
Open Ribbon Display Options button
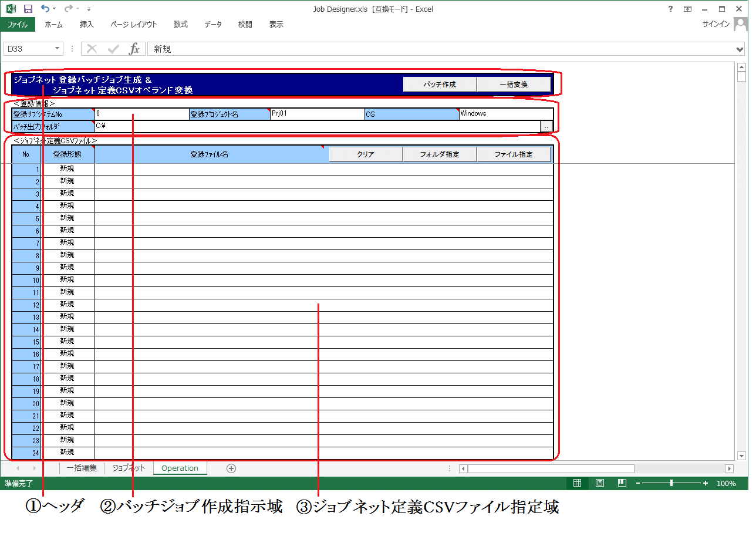687,9
